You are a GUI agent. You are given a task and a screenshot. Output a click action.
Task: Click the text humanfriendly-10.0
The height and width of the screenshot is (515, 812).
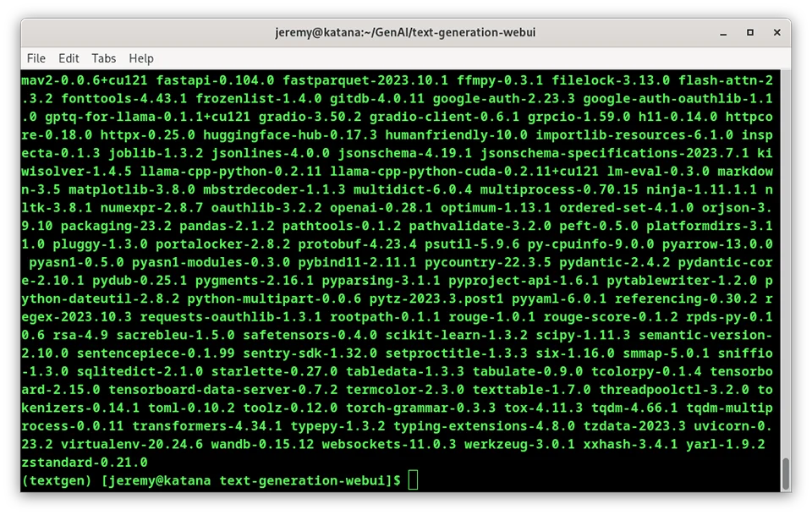point(456,135)
